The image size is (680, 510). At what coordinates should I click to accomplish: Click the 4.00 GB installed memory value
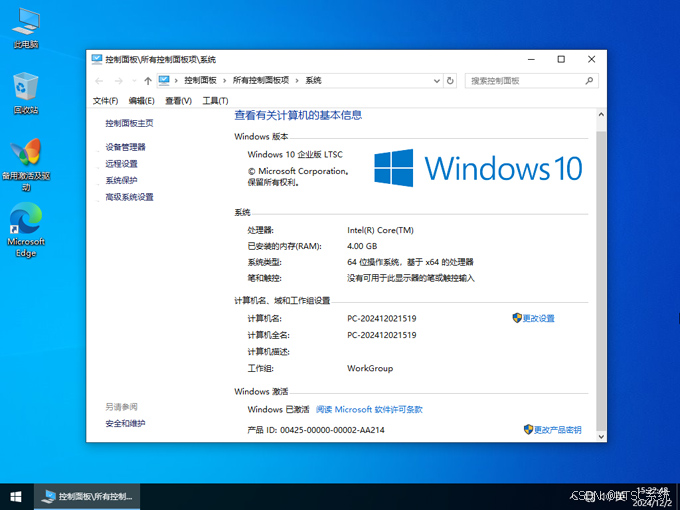pyautogui.click(x=362, y=246)
